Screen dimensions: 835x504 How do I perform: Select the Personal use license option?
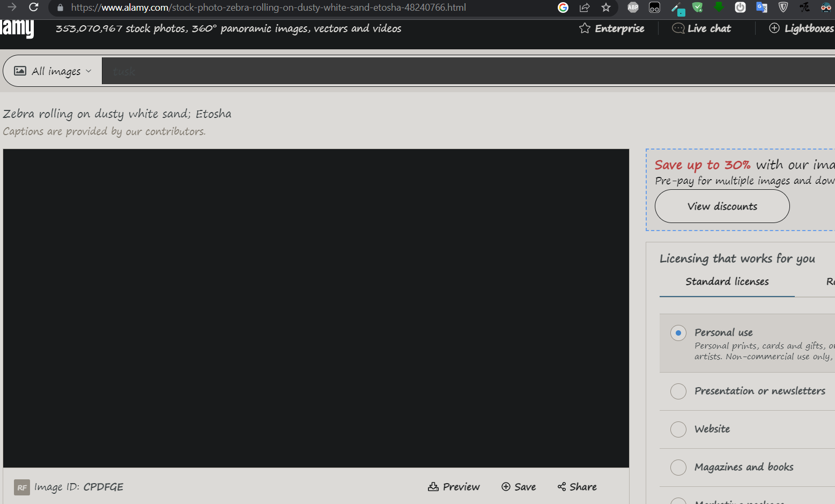click(x=678, y=333)
